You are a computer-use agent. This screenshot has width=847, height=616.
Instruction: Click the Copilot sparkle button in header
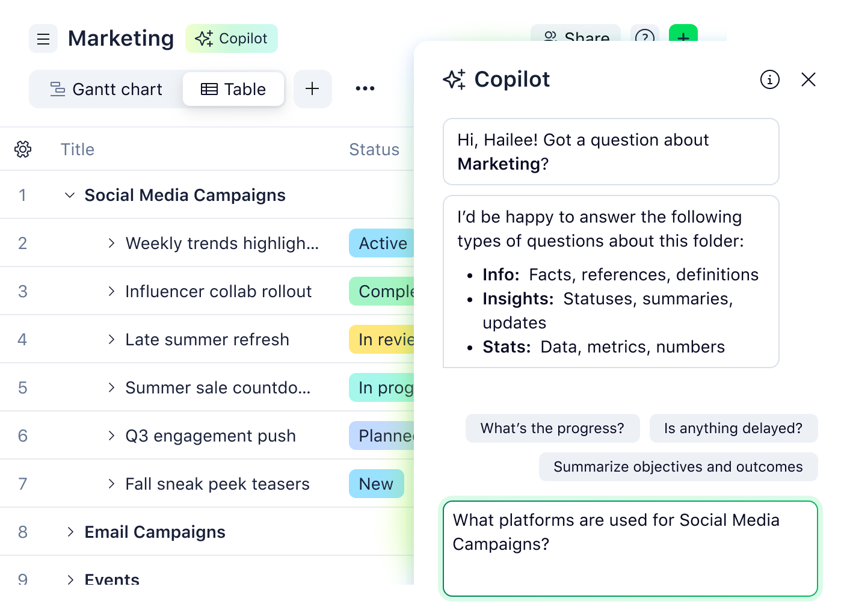232,38
